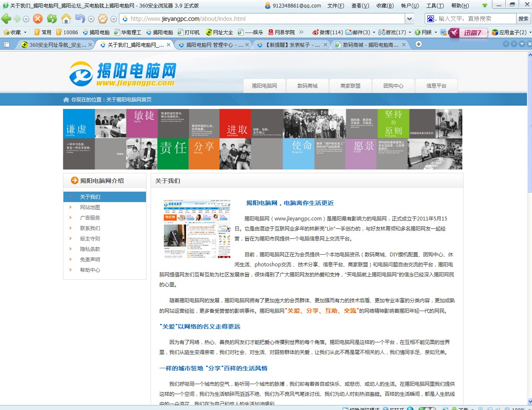Screen dimensions: 532x410
Task: Click the Baidu search engine selector icon
Action: pos(431,19)
